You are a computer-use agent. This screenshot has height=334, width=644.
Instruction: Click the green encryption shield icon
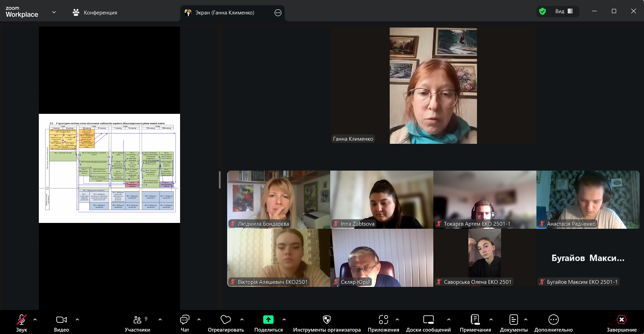[x=543, y=11]
